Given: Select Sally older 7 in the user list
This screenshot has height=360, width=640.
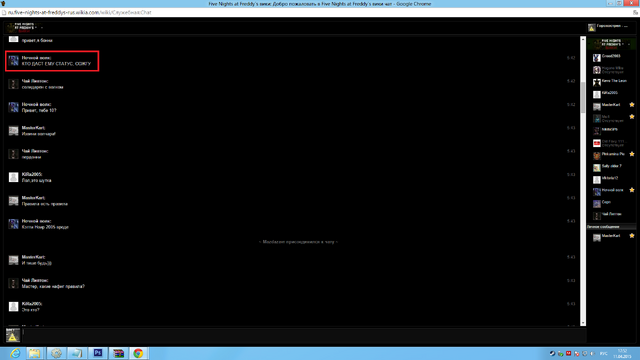Looking at the screenshot, I should (611, 167).
